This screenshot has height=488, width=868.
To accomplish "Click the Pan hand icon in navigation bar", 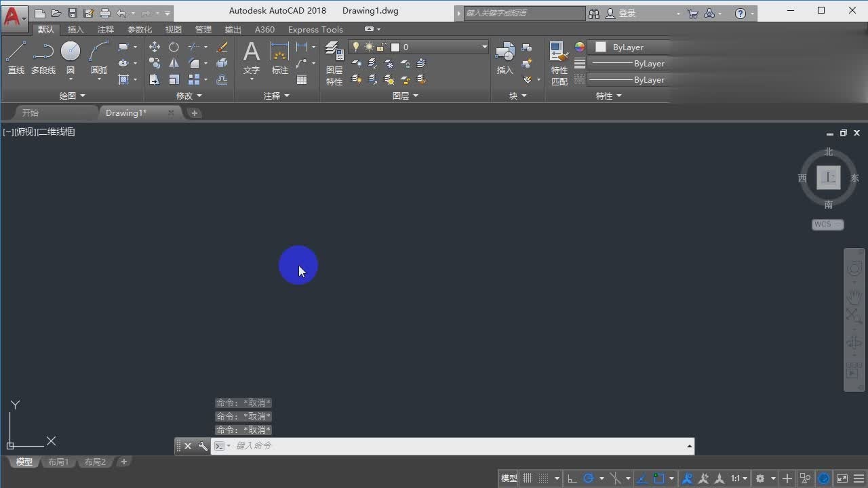I will click(x=854, y=296).
